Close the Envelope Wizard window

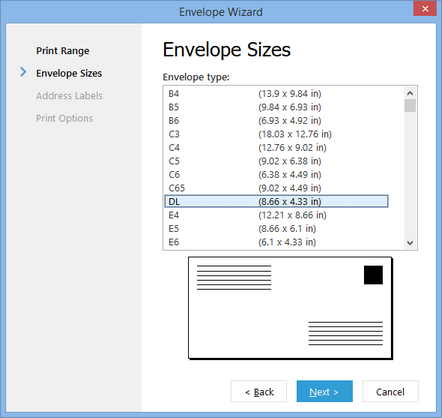tap(425, 9)
